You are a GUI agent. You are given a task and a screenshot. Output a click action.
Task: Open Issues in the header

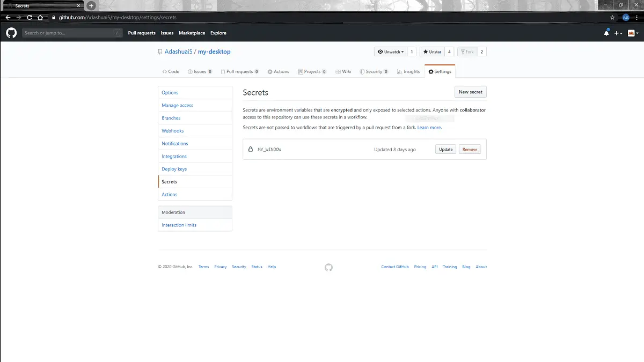click(167, 33)
